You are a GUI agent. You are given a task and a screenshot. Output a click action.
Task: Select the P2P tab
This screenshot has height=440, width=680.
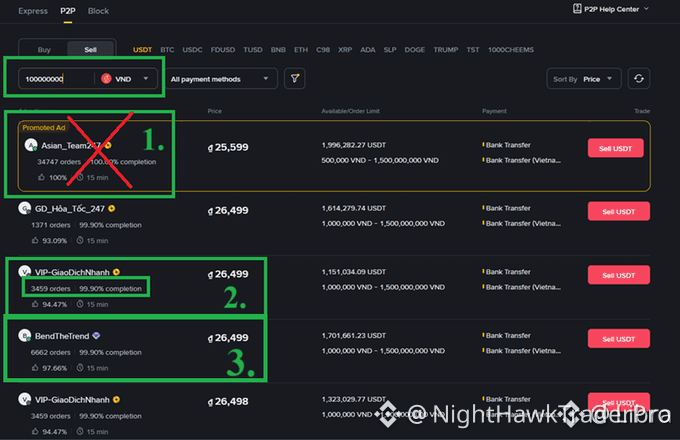(68, 11)
